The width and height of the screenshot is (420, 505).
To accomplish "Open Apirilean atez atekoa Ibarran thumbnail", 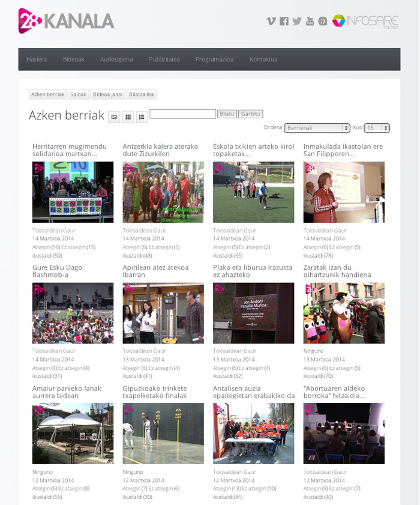I will click(x=163, y=313).
